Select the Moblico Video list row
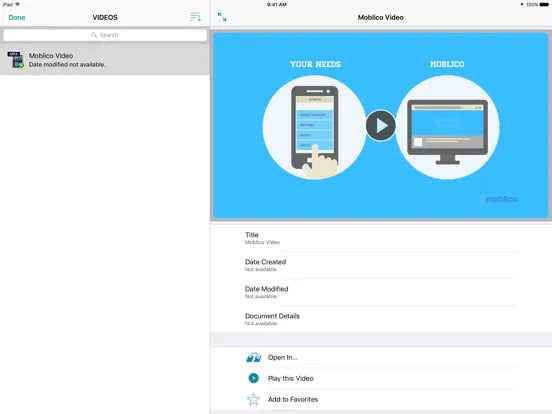Screen dimensions: 552x414 point(105,59)
